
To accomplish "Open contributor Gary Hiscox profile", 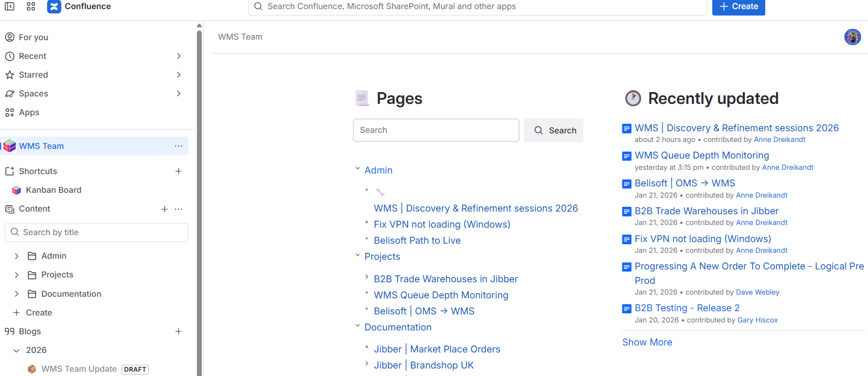I will point(758,320).
